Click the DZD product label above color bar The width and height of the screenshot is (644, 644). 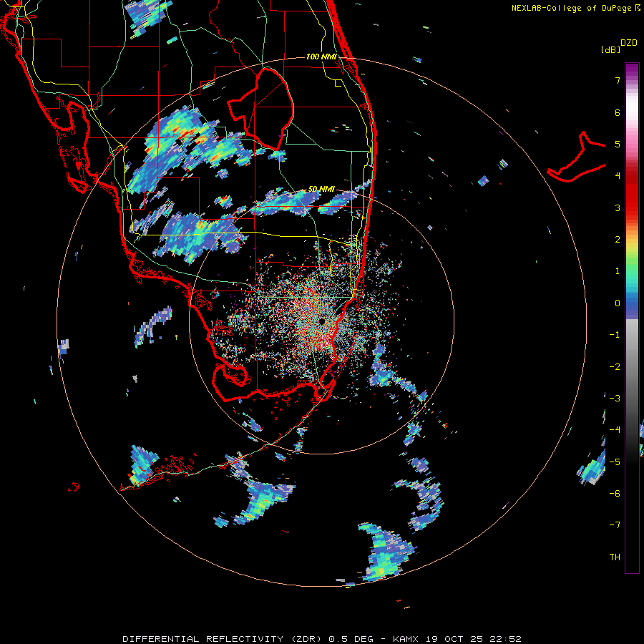629,43
